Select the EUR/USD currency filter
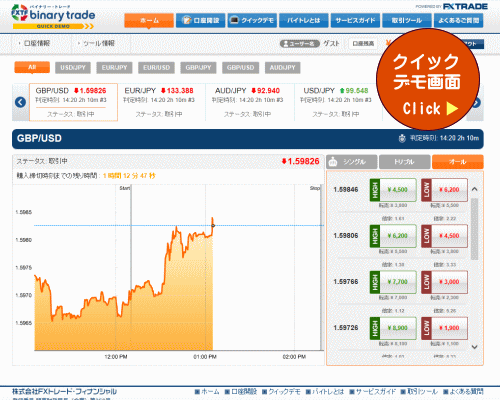 (156, 68)
